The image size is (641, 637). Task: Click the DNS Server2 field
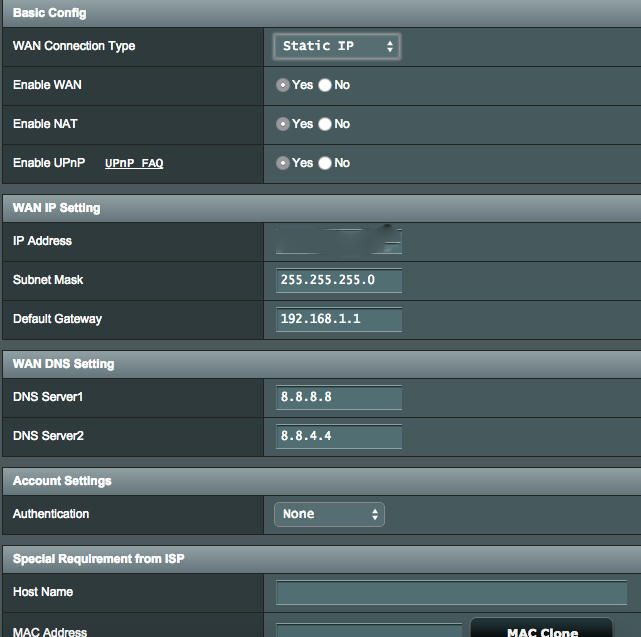pos(338,436)
